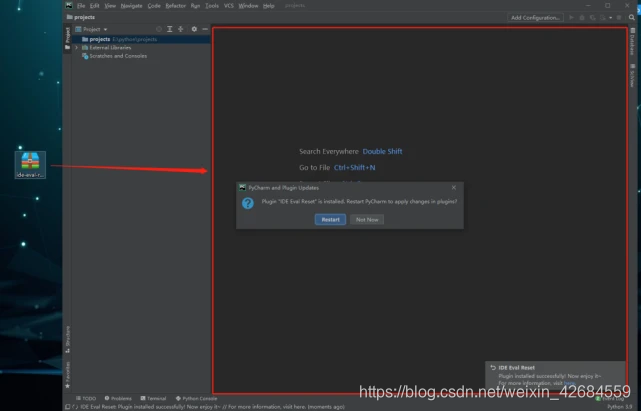Open the run options dropdown arrow
Screen dimensions: 641x411
(x=610, y=18)
